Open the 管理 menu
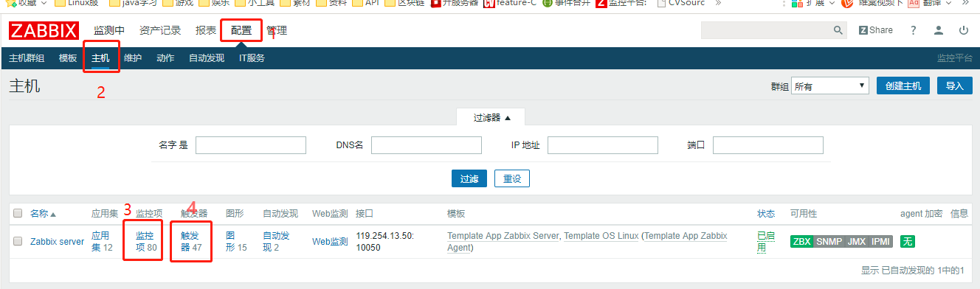Screen dimensions: 980x289 click(x=277, y=30)
